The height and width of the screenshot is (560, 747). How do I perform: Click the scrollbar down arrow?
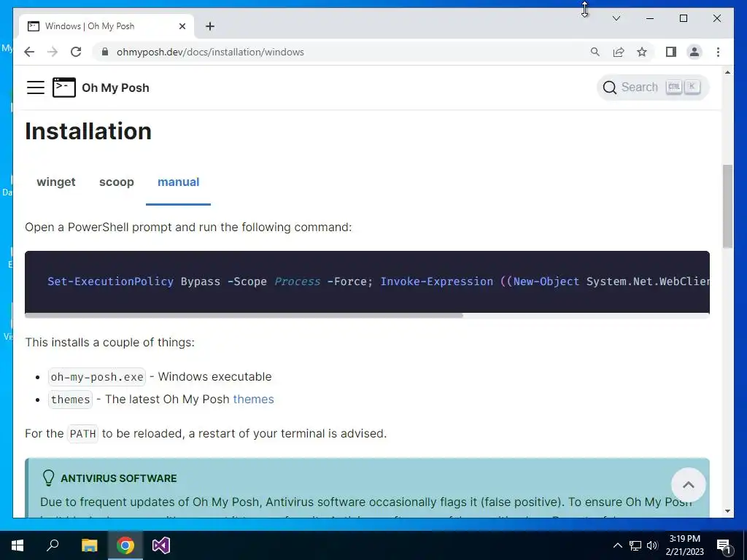tap(727, 511)
